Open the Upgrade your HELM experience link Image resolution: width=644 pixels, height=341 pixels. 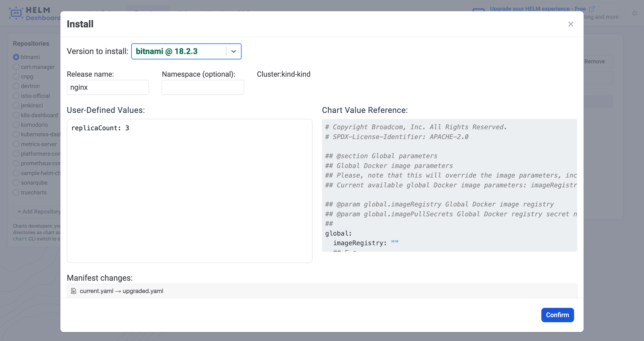(538, 9)
